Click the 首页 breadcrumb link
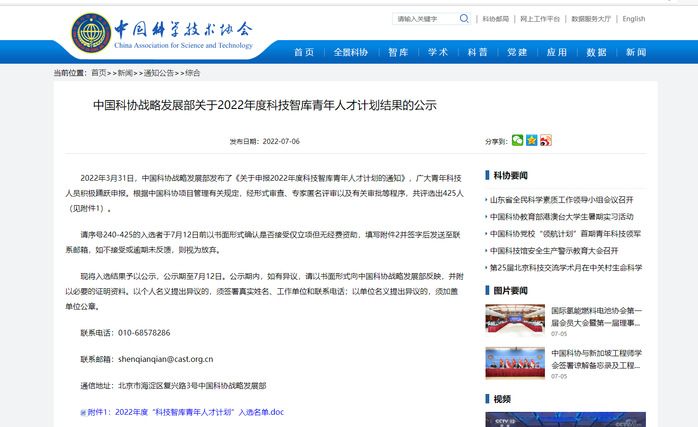Screen dimensions: 698x427 pos(99,73)
